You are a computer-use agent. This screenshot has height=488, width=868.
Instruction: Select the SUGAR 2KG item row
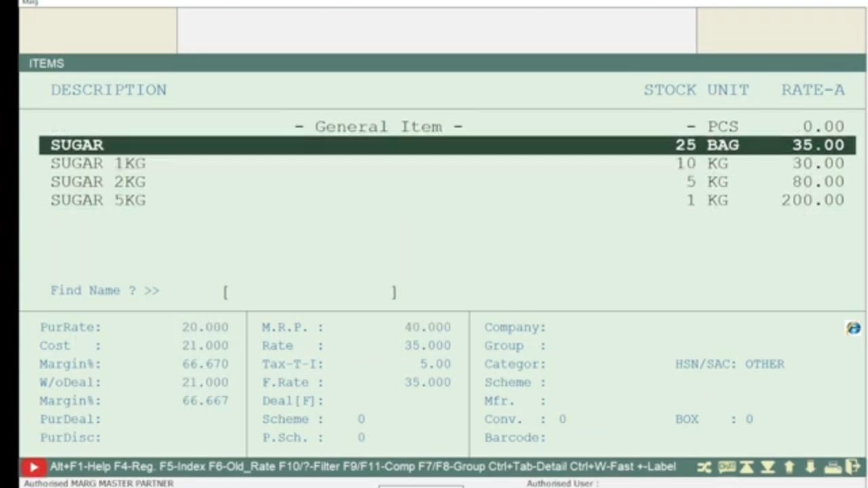[447, 182]
